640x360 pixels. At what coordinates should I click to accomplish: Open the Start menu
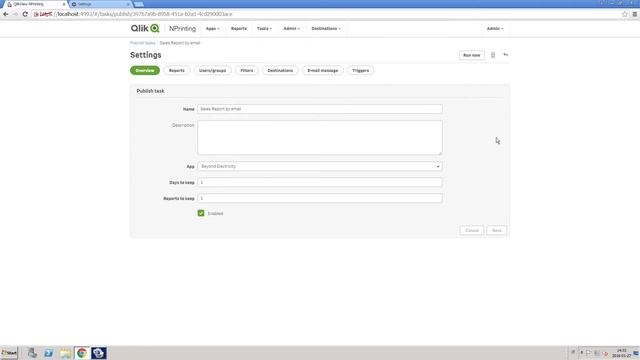(9, 353)
